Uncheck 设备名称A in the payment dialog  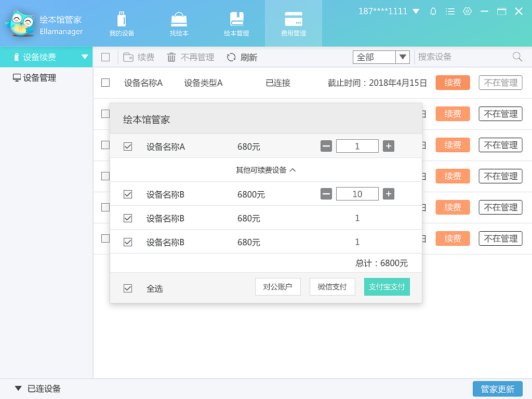pyautogui.click(x=127, y=146)
